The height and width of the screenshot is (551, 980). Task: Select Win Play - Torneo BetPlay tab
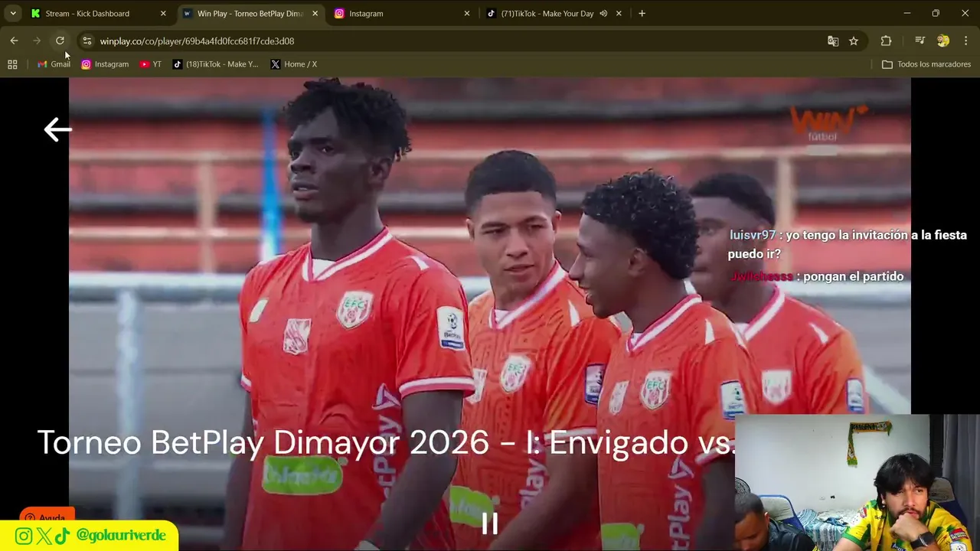point(250,13)
